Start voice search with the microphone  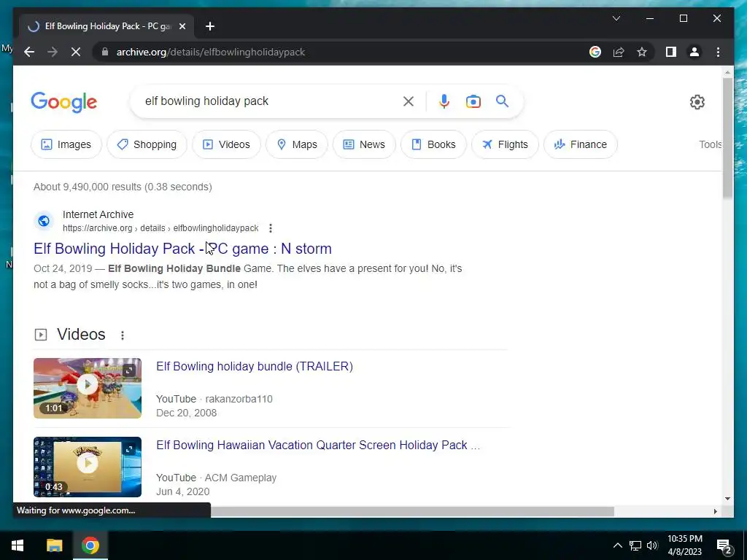point(444,101)
